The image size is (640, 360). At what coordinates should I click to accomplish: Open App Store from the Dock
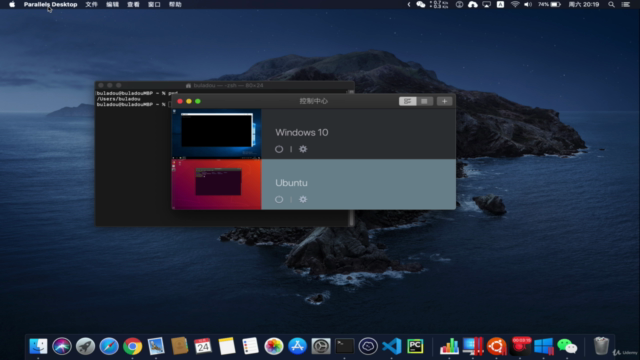coord(297,346)
